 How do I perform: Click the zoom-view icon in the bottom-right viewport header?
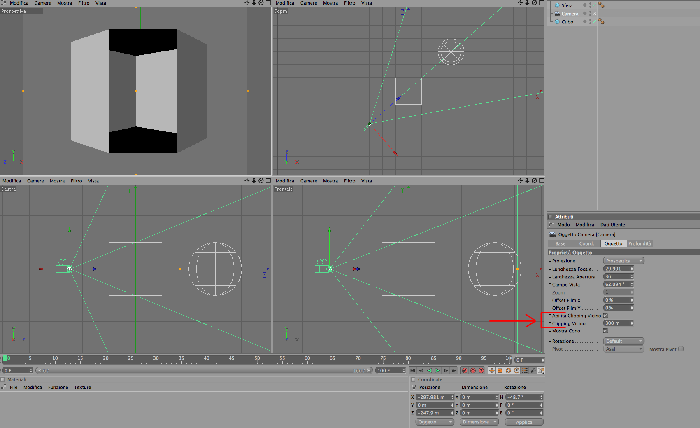pos(527,181)
